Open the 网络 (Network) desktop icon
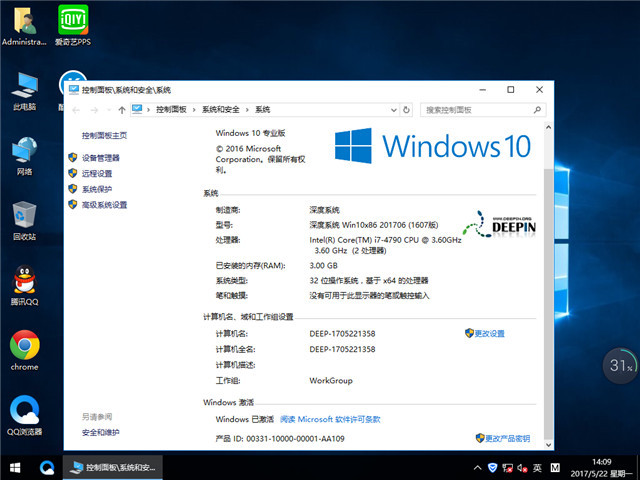This screenshot has width=640, height=480. (x=24, y=156)
